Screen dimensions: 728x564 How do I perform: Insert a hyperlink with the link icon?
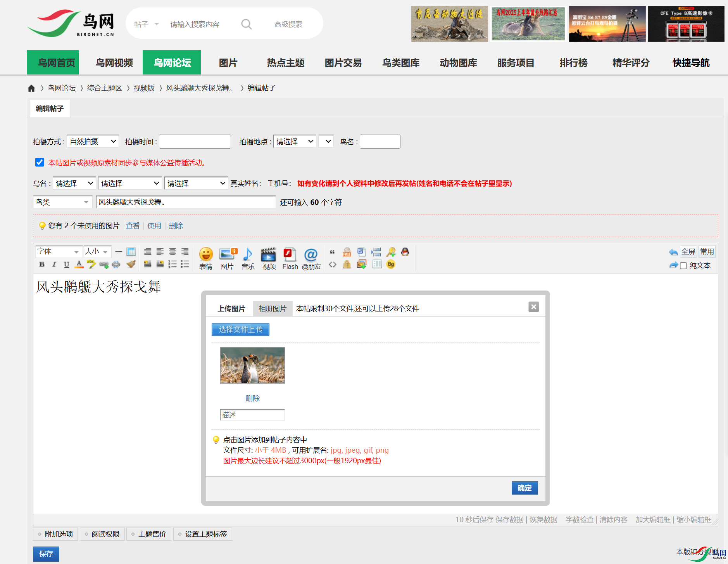point(104,265)
